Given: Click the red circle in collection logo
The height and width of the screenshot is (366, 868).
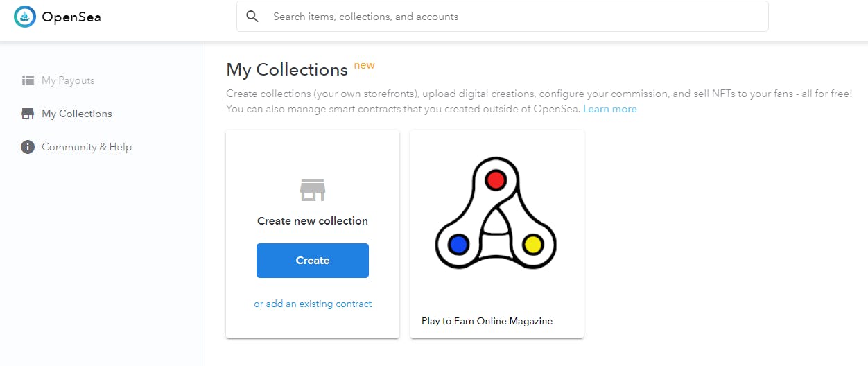Looking at the screenshot, I should click(x=496, y=180).
